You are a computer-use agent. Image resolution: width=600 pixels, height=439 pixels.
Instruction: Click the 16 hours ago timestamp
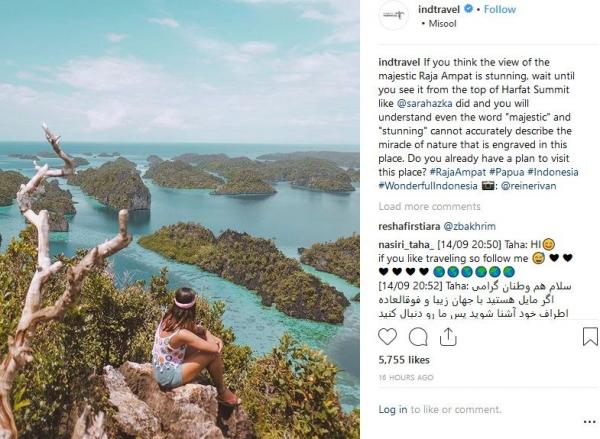tap(405, 376)
